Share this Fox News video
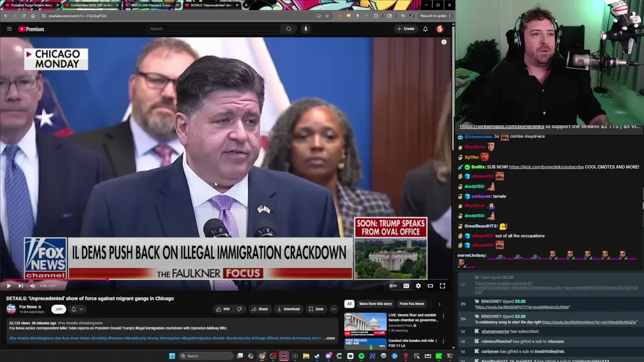The height and width of the screenshot is (362, 644). (260, 309)
